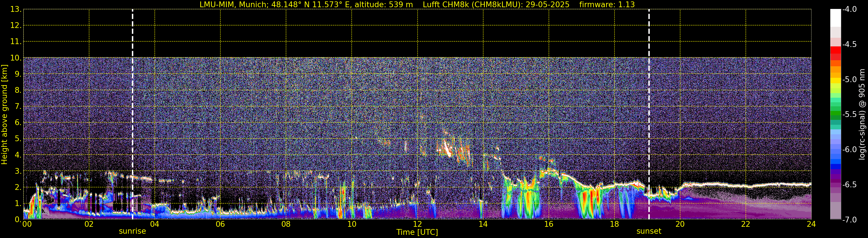
Task: Click the time axis tick '10'
Action: [352, 224]
